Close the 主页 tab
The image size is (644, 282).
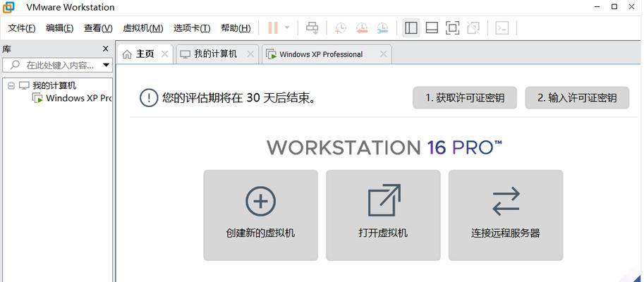(x=164, y=54)
